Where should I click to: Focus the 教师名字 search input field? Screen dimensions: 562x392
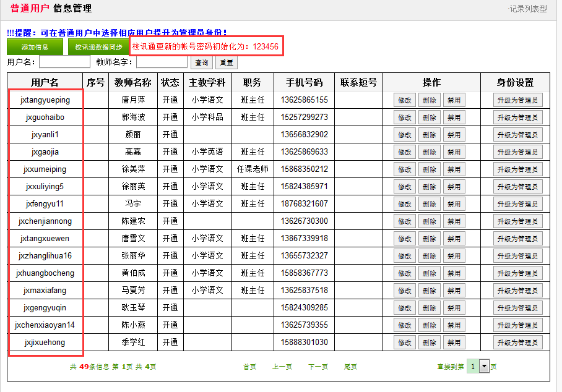tap(162, 62)
